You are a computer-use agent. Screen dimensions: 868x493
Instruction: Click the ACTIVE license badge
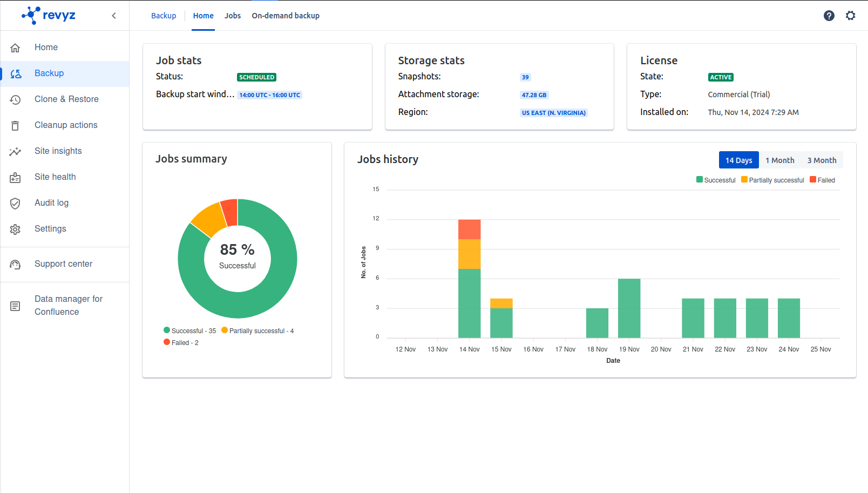click(721, 77)
